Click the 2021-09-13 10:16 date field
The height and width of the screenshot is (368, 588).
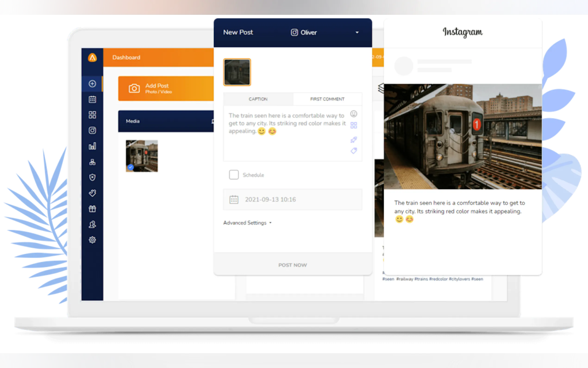tap(292, 199)
